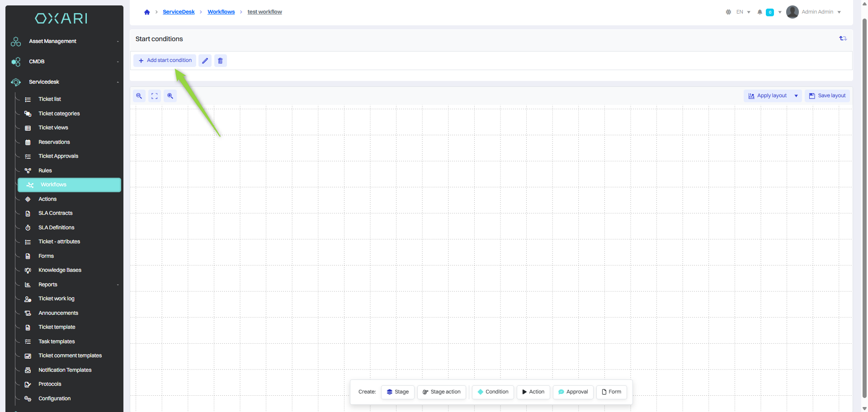This screenshot has width=868, height=412.
Task: Click the theme settings gear icon
Action: pyautogui.click(x=728, y=12)
